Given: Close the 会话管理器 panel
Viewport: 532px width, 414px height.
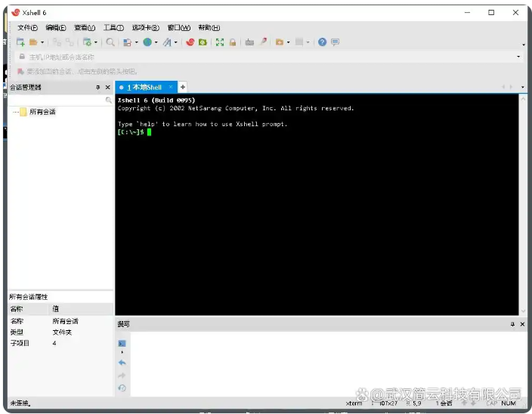Looking at the screenshot, I should [107, 88].
